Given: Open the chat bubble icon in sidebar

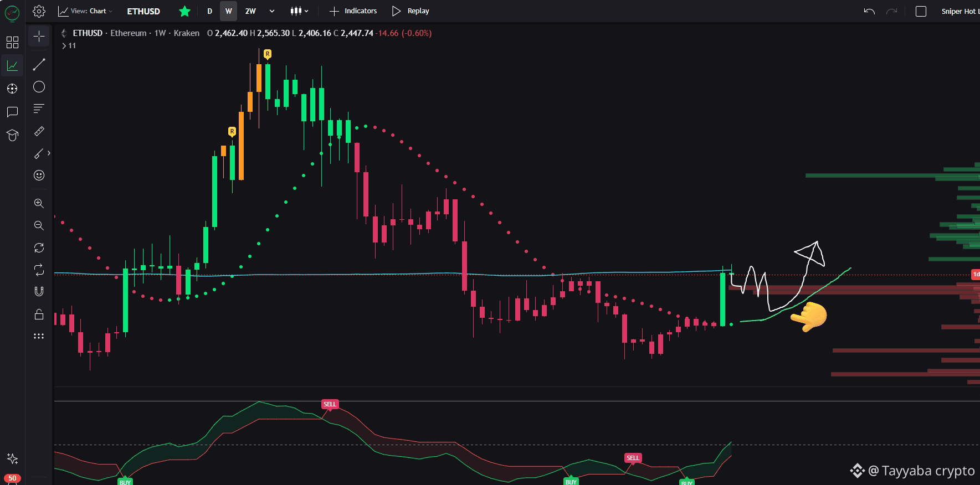Looking at the screenshot, I should (12, 112).
